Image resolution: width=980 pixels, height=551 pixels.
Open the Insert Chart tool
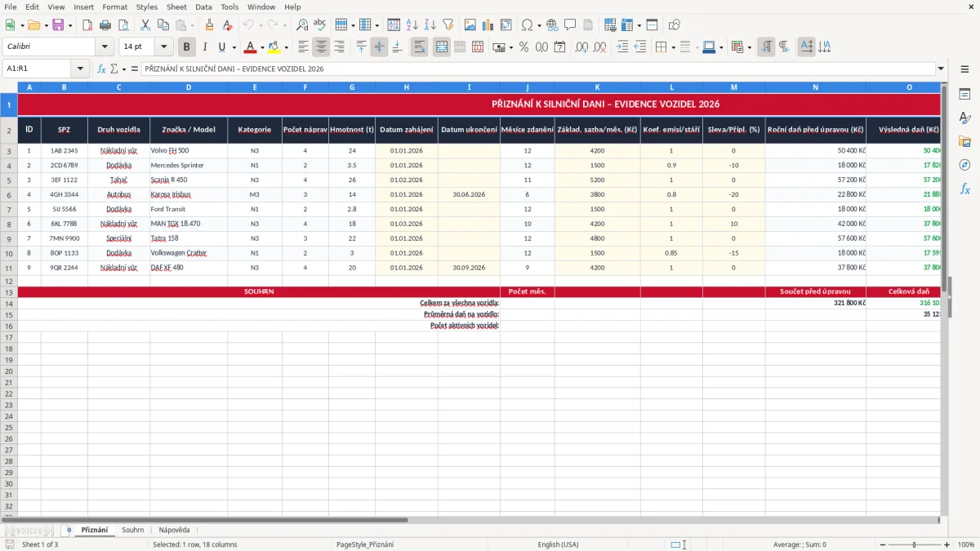tap(488, 25)
